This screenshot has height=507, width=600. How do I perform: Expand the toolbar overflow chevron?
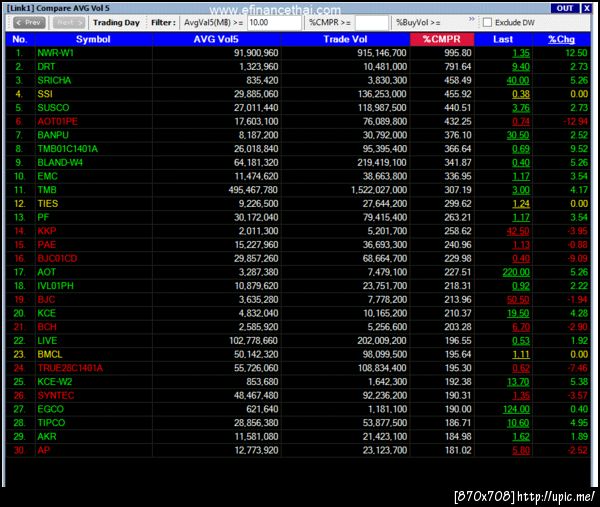point(471,19)
